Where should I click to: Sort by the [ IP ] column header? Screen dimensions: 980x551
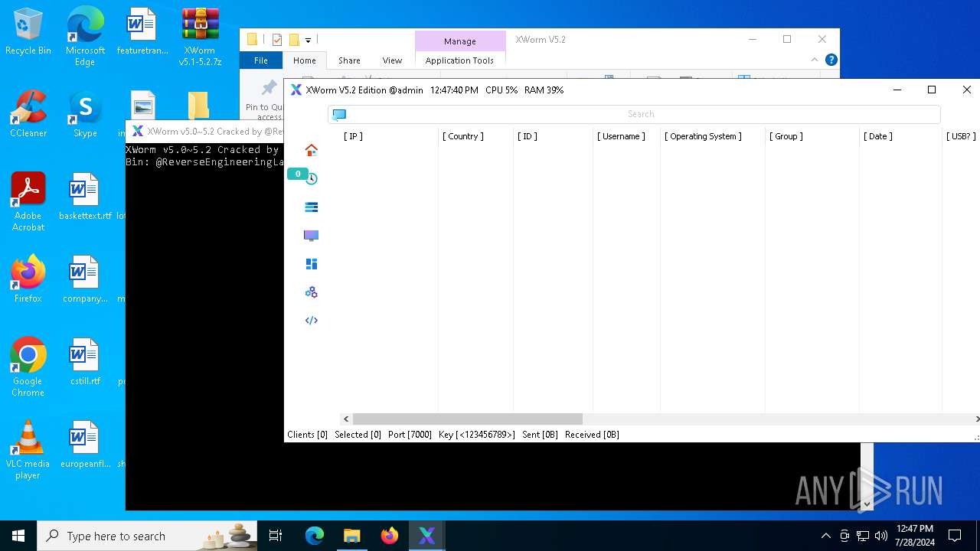[353, 136]
